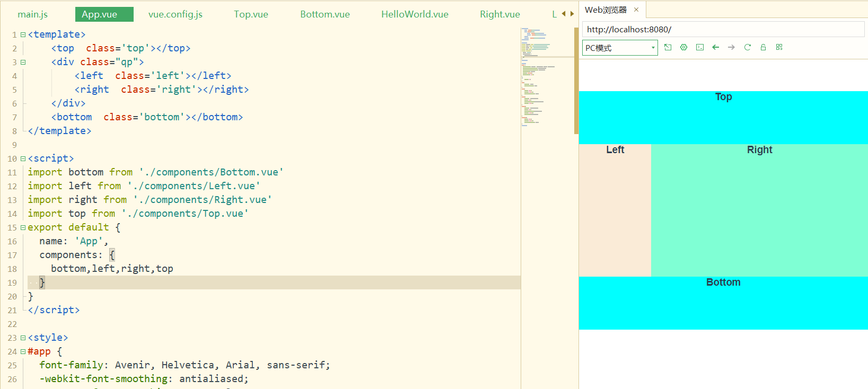Viewport: 868px width, 389px height.
Task: Open vue.config.js tab
Action: [176, 14]
